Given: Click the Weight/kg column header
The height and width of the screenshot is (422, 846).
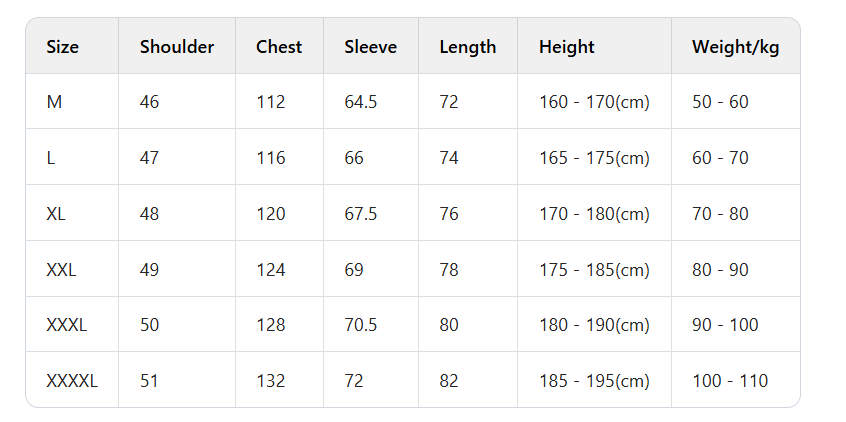Looking at the screenshot, I should 735,46.
